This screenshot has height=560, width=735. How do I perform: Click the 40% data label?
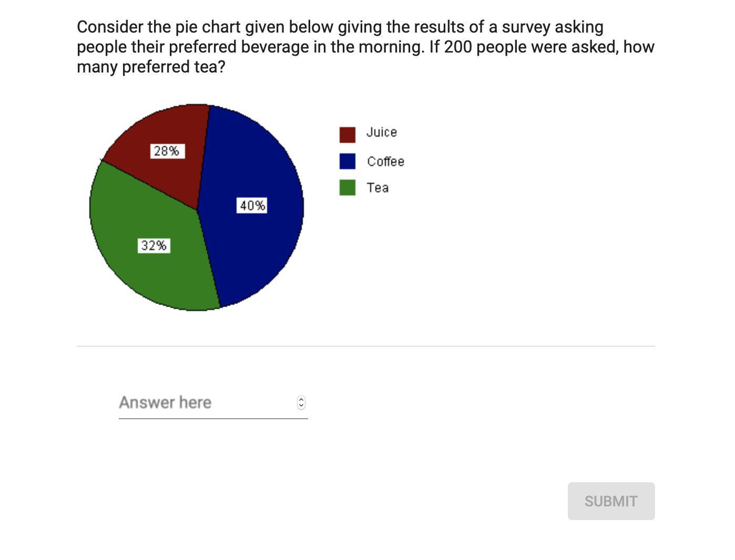point(252,205)
